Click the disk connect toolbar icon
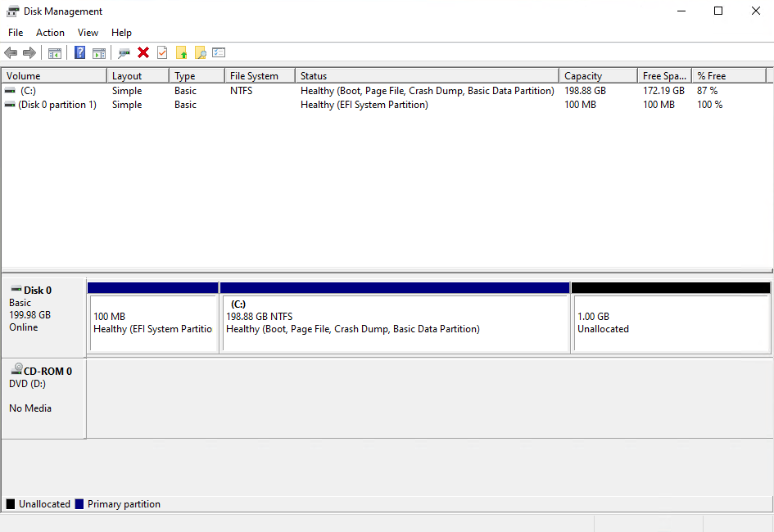Screen dimensions: 774x532 (x=124, y=53)
